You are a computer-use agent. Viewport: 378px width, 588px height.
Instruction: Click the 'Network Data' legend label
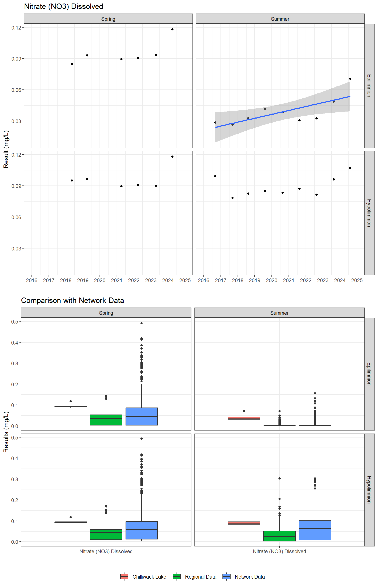coord(250,577)
